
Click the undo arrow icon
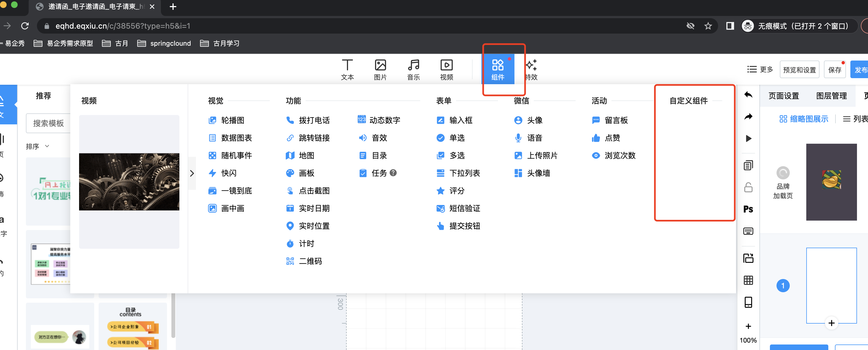tap(748, 95)
